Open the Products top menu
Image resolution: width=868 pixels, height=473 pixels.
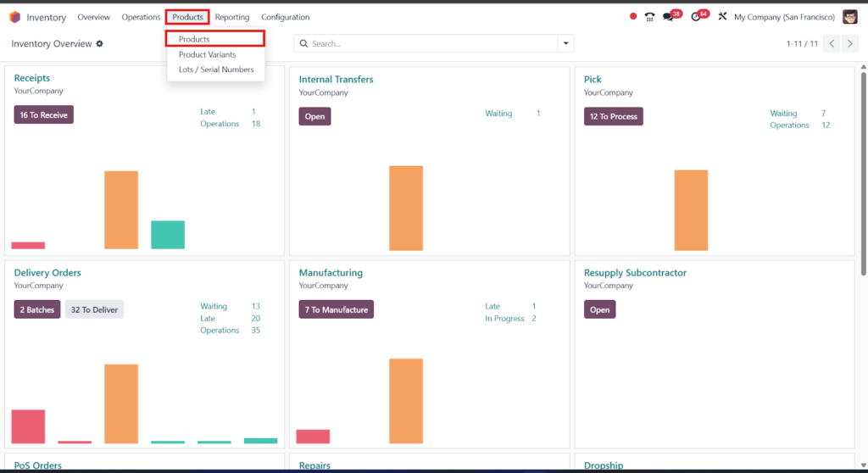tap(187, 17)
